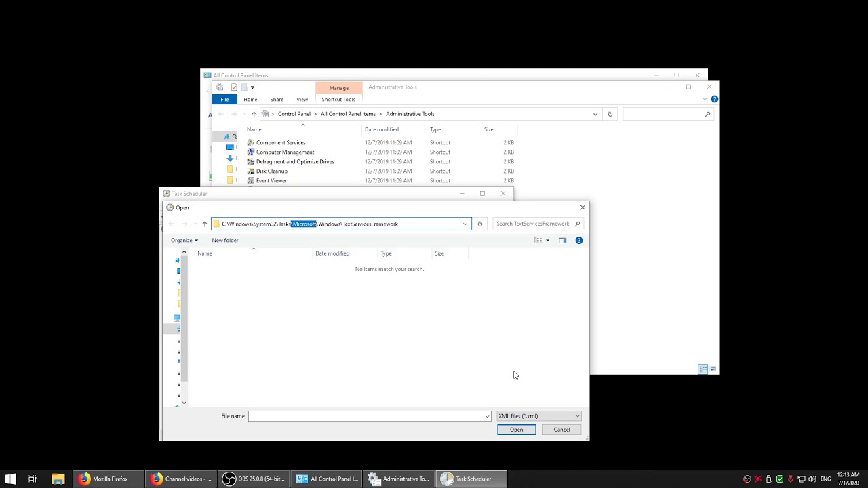This screenshot has width=868, height=488.
Task: Expand the address bar history dropdown in Open dialog
Action: click(465, 224)
